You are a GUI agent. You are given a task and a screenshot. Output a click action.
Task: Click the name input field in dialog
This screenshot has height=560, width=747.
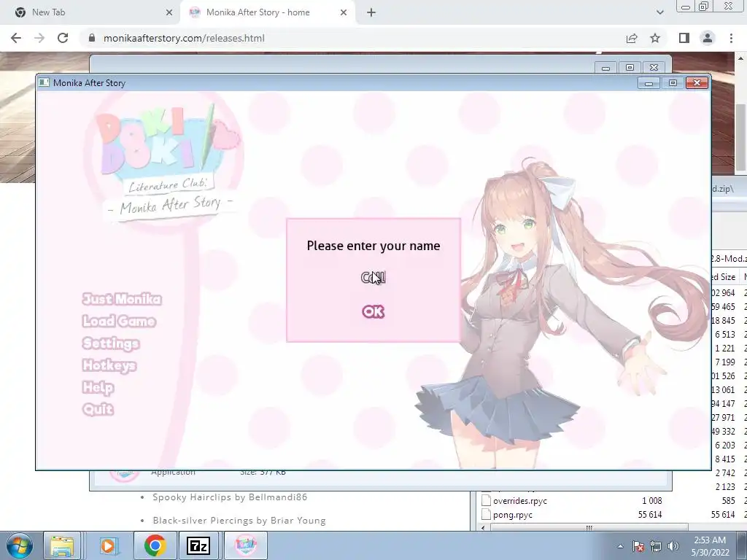pyautogui.click(x=373, y=277)
